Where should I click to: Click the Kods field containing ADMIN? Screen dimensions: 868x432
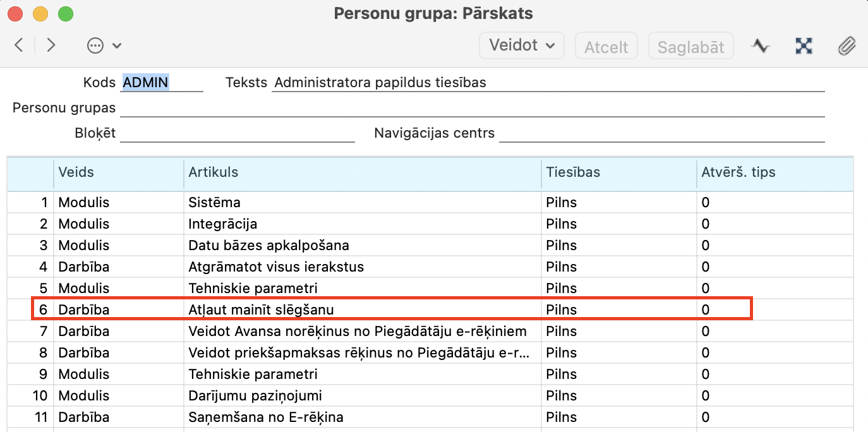(162, 82)
